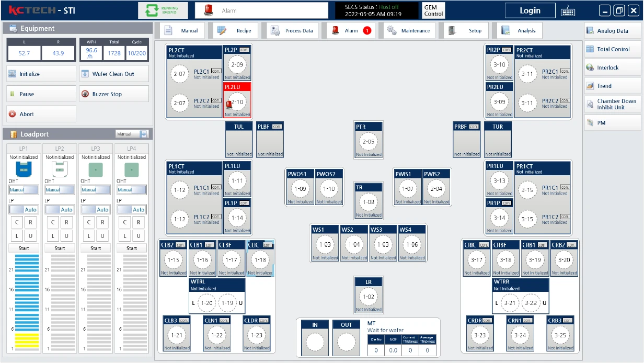This screenshot has width=644, height=363.
Task: Switch to the Maintenance tab
Action: 408,30
